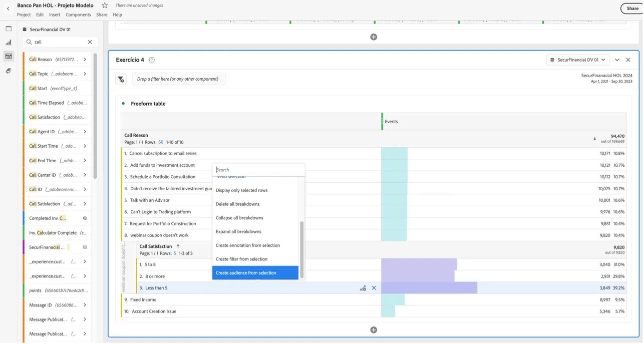Click the calculated metric icon on Completed Inv.
The image size is (644, 344).
click(x=85, y=218)
